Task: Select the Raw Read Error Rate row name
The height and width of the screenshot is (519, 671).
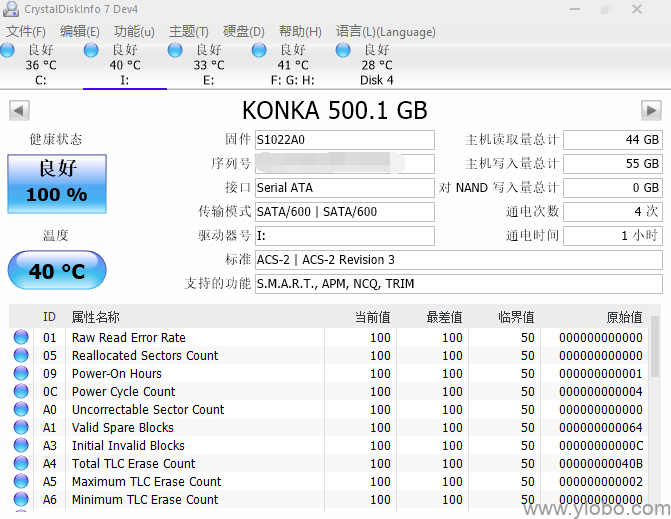Action: (x=128, y=338)
